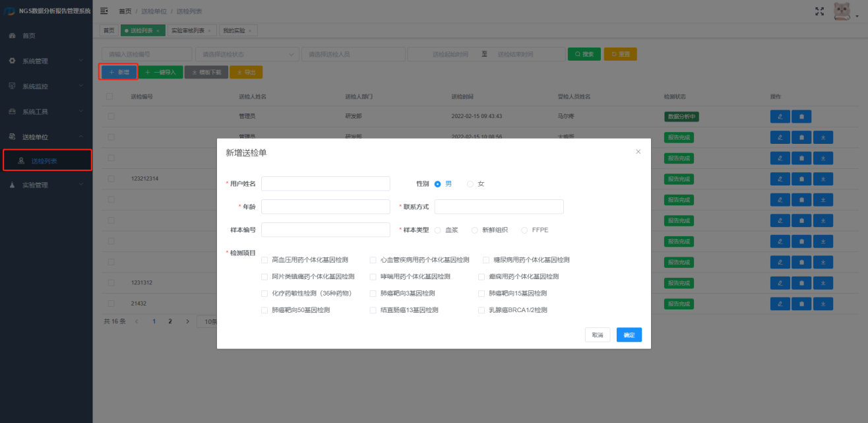The width and height of the screenshot is (868, 423).
Task: Click the sidebar collapse hamburger icon
Action: 104,11
